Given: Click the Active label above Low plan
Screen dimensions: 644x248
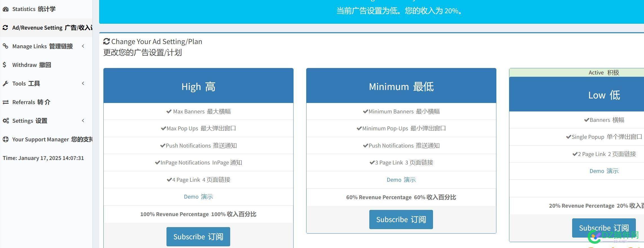Looking at the screenshot, I should (604, 73).
